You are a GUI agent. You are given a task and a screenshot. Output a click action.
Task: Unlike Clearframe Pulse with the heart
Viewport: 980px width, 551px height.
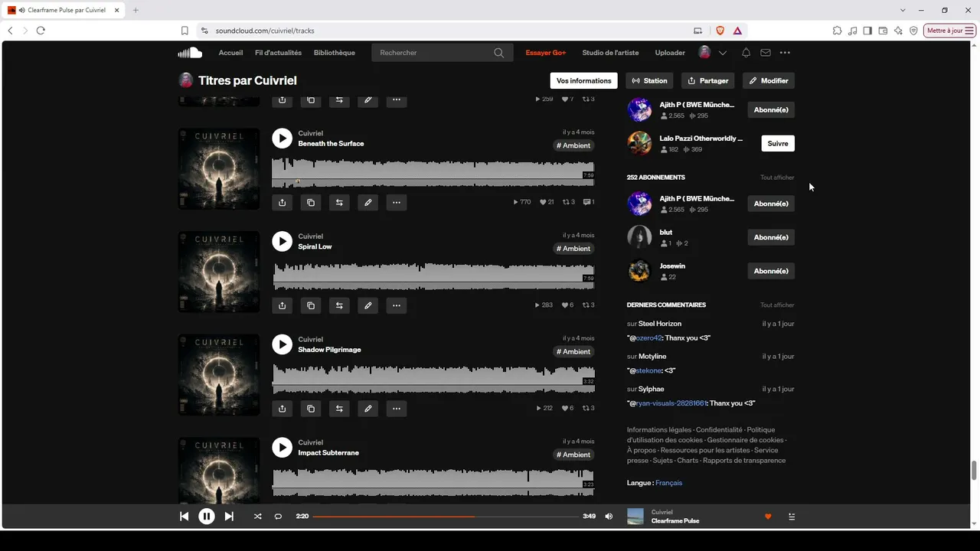click(x=768, y=517)
